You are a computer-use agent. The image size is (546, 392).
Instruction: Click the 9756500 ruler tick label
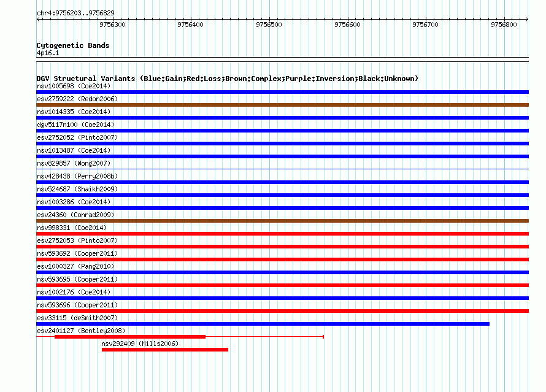pyautogui.click(x=269, y=25)
